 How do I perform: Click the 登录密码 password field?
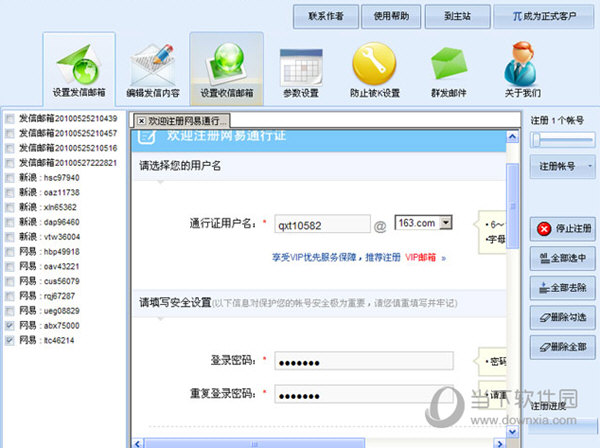[364, 361]
